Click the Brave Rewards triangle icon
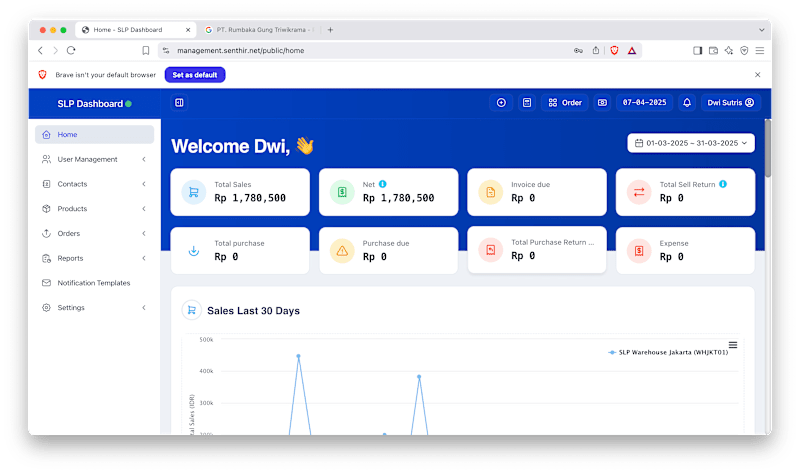 [x=632, y=51]
